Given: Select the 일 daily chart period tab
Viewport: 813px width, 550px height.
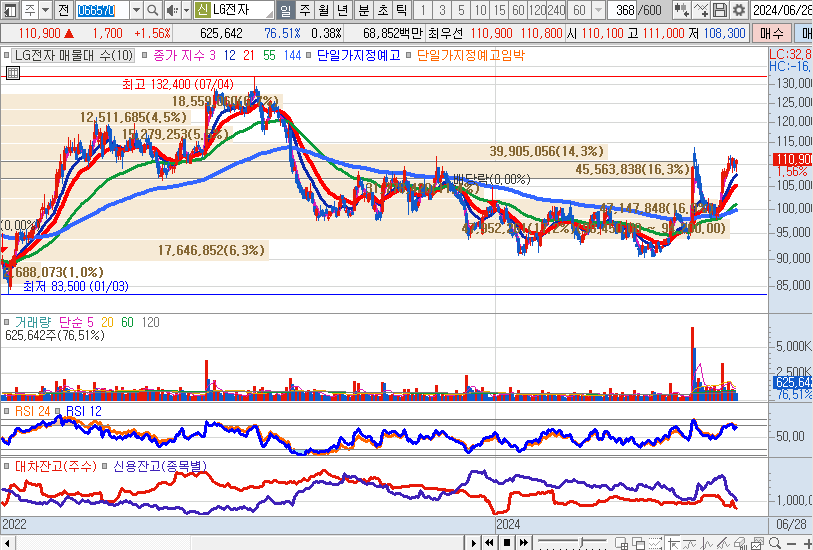Looking at the screenshot, I should pos(285,10).
